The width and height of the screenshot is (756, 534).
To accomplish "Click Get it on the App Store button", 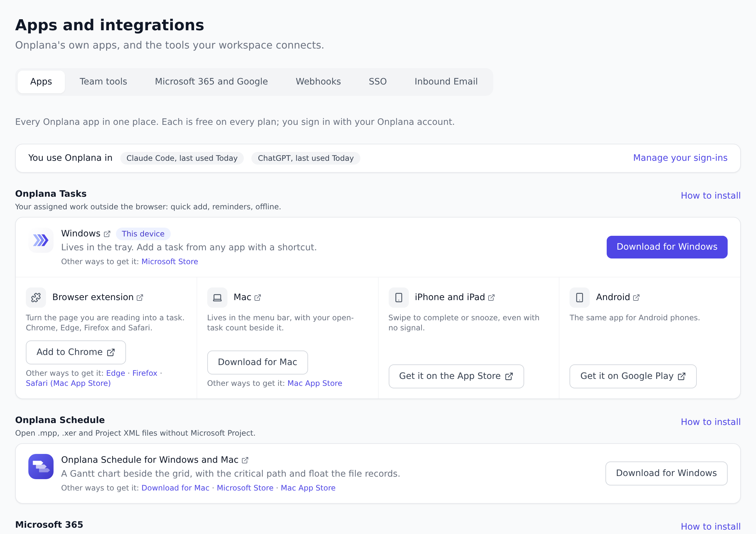I will pyautogui.click(x=456, y=376).
